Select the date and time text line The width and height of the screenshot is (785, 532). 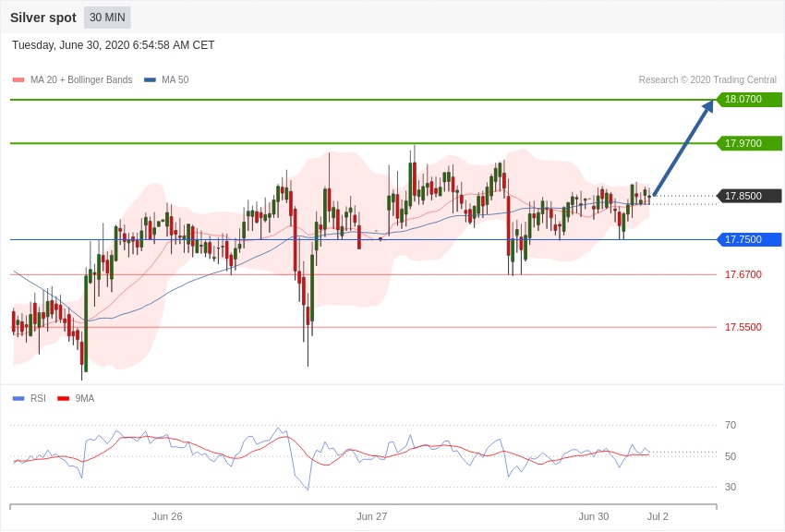[x=114, y=45]
